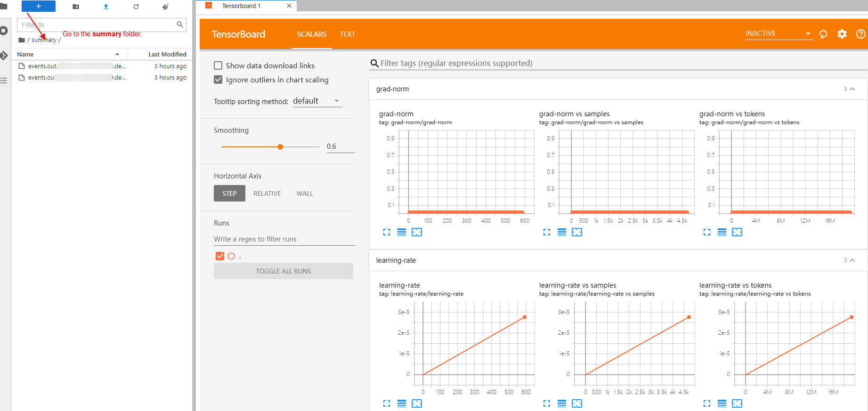Image resolution: width=868 pixels, height=411 pixels.
Task: Click the new folder icon
Action: [76, 7]
